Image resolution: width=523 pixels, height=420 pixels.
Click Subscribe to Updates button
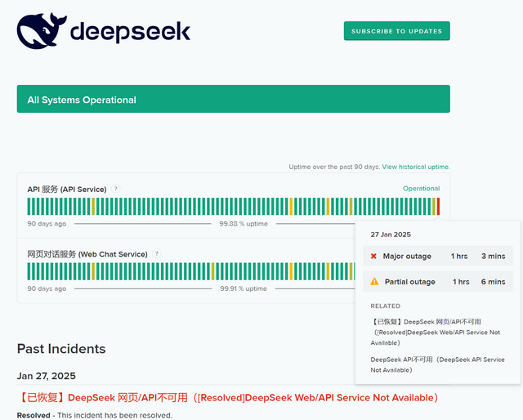point(397,31)
